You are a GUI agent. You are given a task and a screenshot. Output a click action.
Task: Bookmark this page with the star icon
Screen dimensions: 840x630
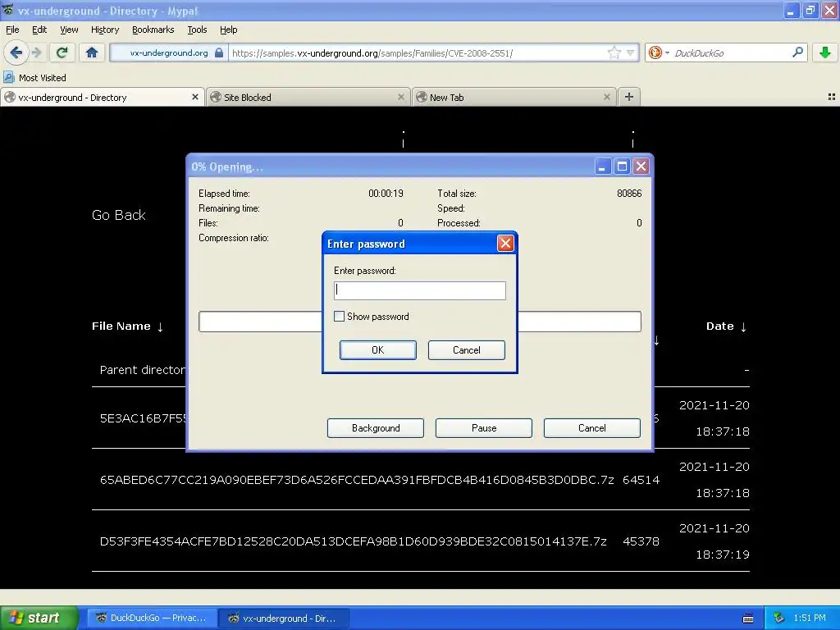pyautogui.click(x=614, y=52)
